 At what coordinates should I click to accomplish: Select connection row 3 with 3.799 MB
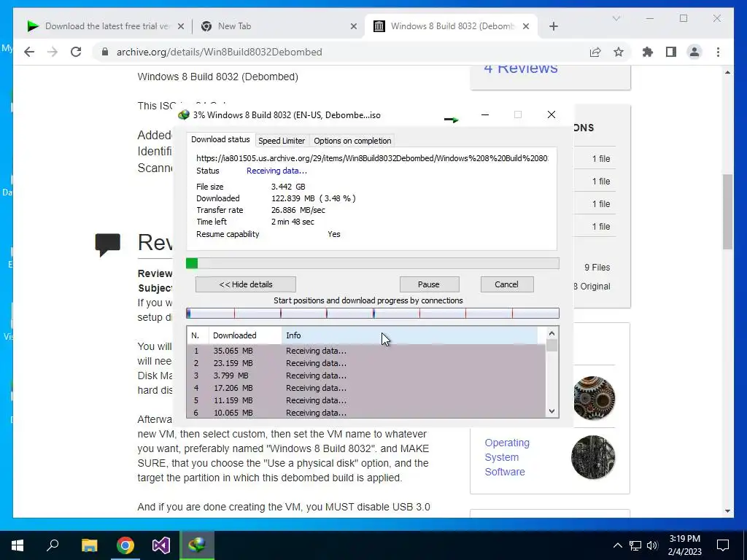coord(366,376)
